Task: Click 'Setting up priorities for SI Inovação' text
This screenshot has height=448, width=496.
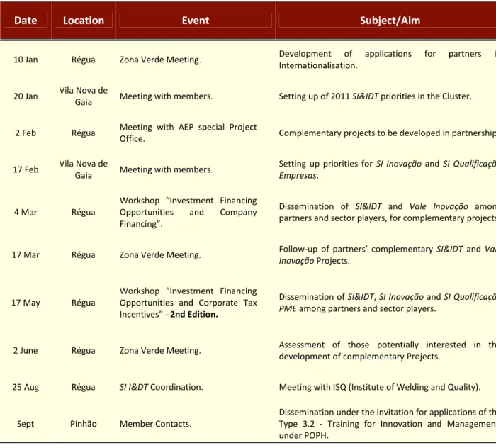Action: click(350, 164)
